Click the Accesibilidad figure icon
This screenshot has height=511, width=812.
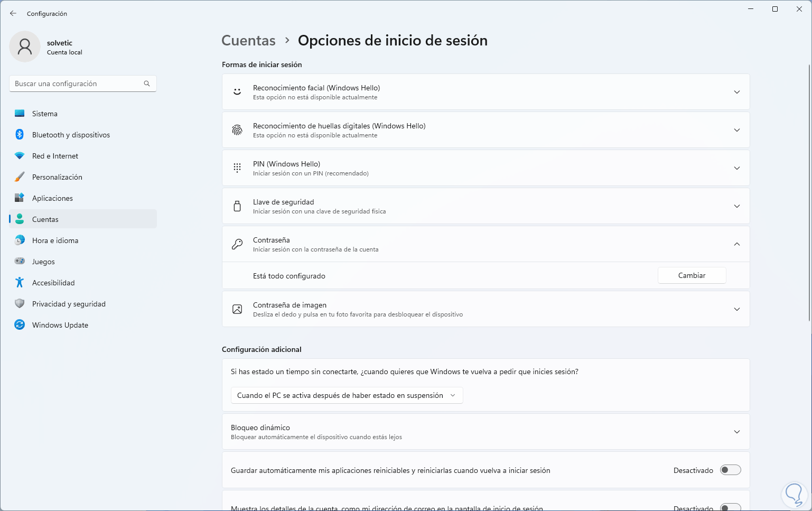coord(20,283)
